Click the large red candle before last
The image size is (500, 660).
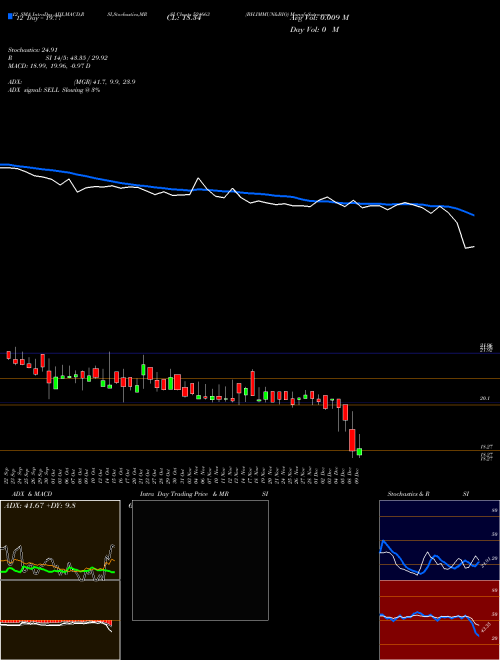pos(352,440)
